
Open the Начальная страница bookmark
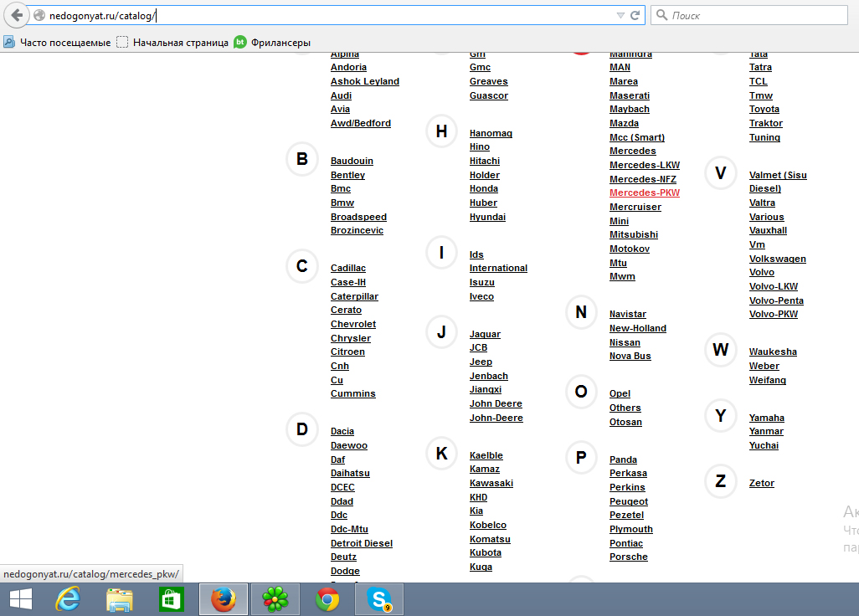tap(172, 42)
